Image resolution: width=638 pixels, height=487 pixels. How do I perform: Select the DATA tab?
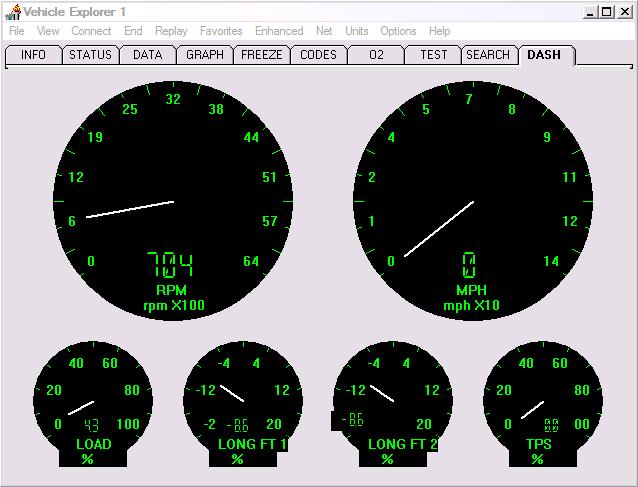click(148, 55)
